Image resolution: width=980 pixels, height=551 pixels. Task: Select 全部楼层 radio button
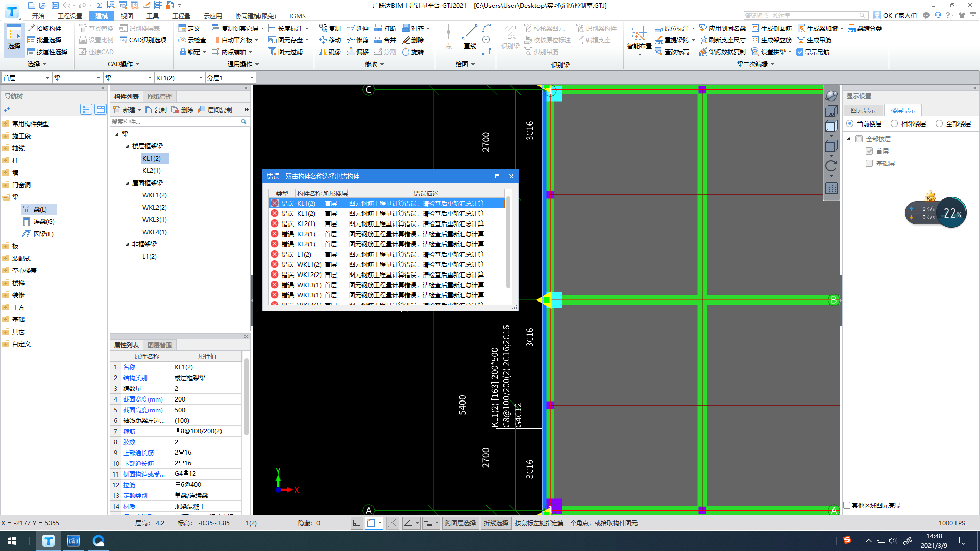click(x=939, y=123)
